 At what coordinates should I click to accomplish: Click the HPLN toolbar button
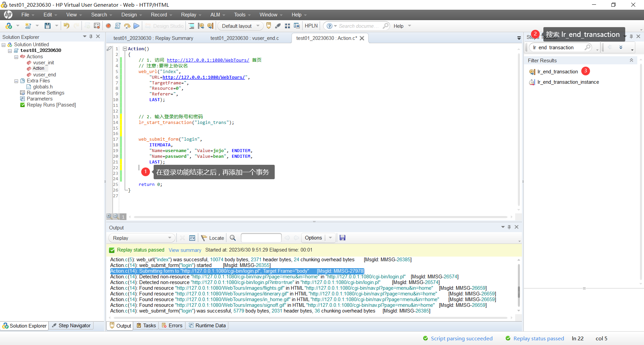[x=311, y=26]
